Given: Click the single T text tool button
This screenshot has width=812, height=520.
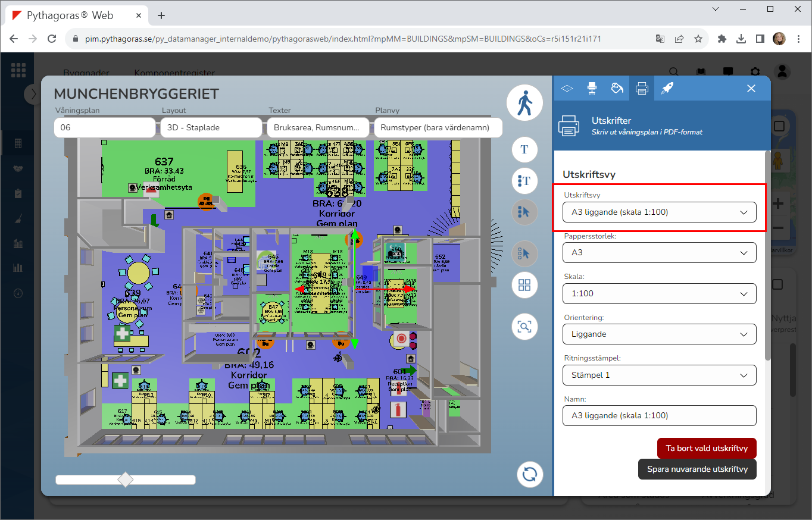Looking at the screenshot, I should pos(524,149).
